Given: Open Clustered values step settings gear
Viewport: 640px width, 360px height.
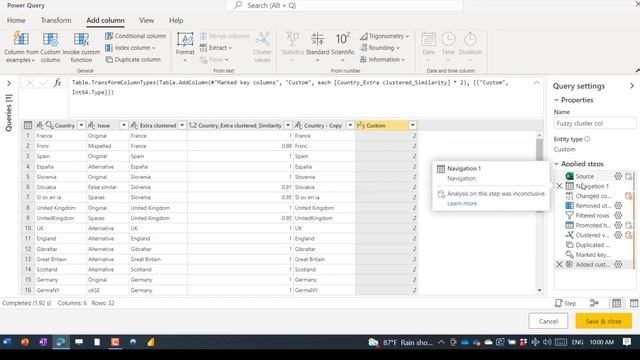Looking at the screenshot, I should pos(618,235).
